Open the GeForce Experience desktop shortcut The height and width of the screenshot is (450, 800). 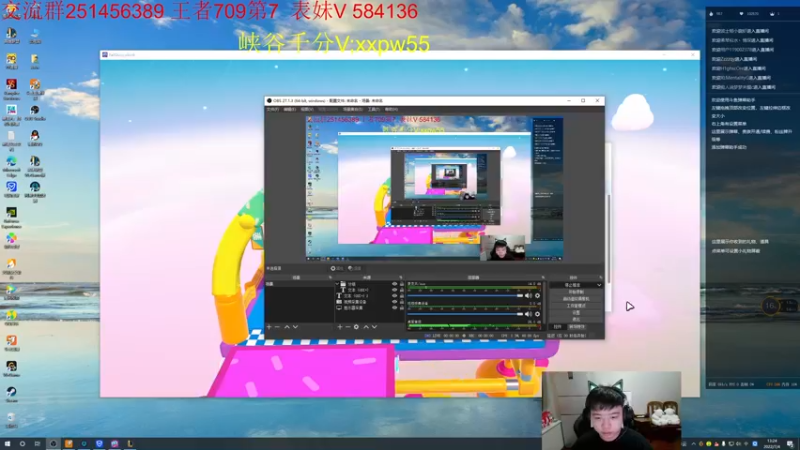click(11, 216)
